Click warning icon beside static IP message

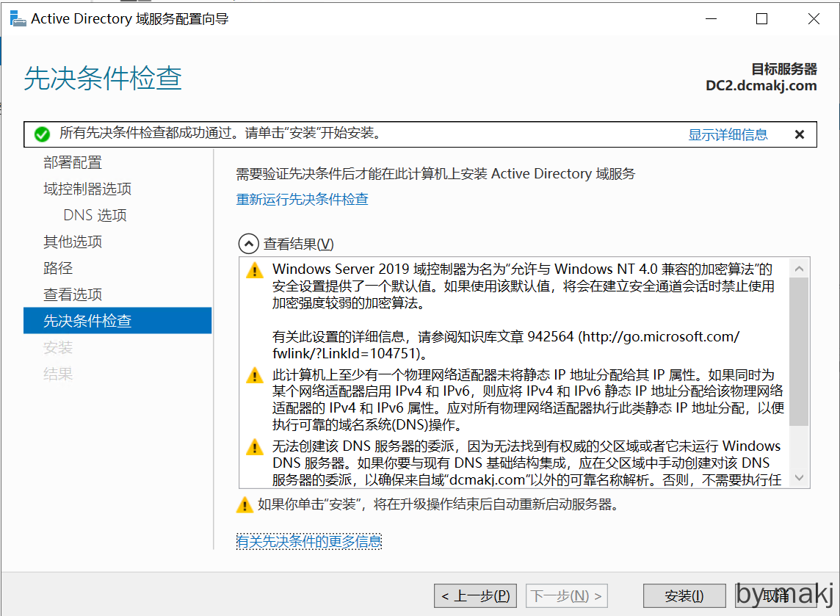click(x=254, y=375)
